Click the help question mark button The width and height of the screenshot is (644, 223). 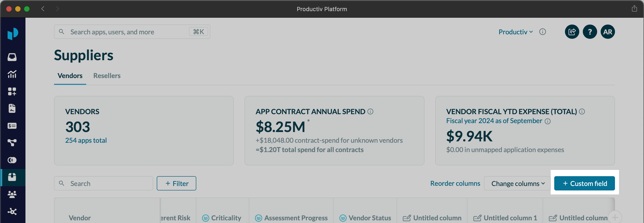[x=590, y=32]
